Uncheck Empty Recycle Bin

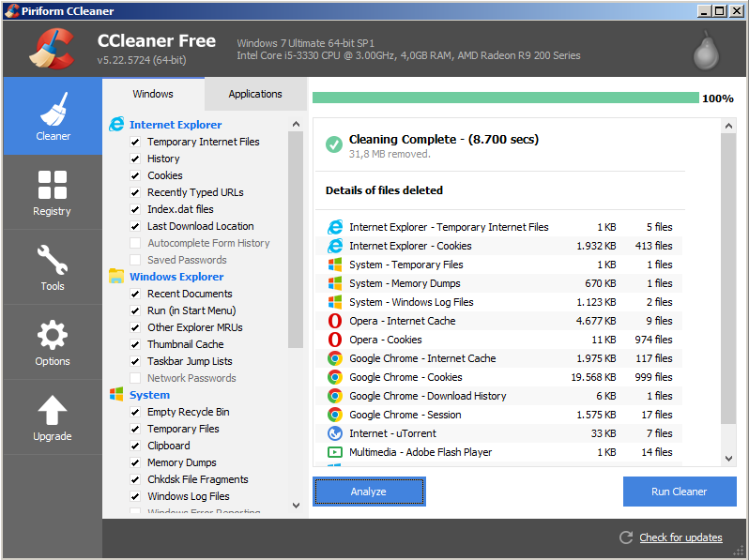pyautogui.click(x=135, y=412)
